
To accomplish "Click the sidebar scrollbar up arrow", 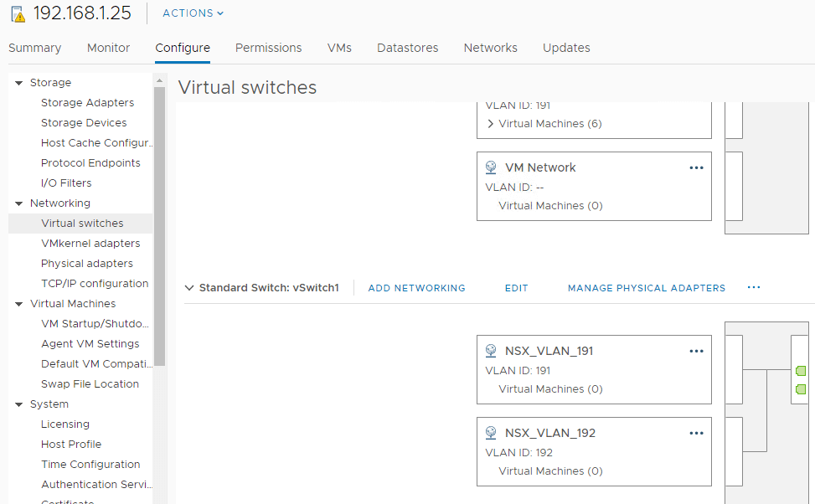I will [x=160, y=80].
